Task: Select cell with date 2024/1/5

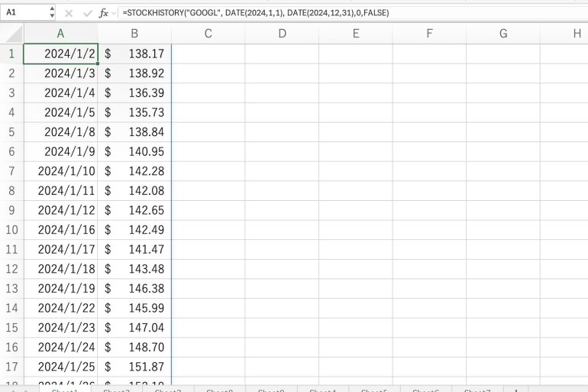Action: point(60,112)
